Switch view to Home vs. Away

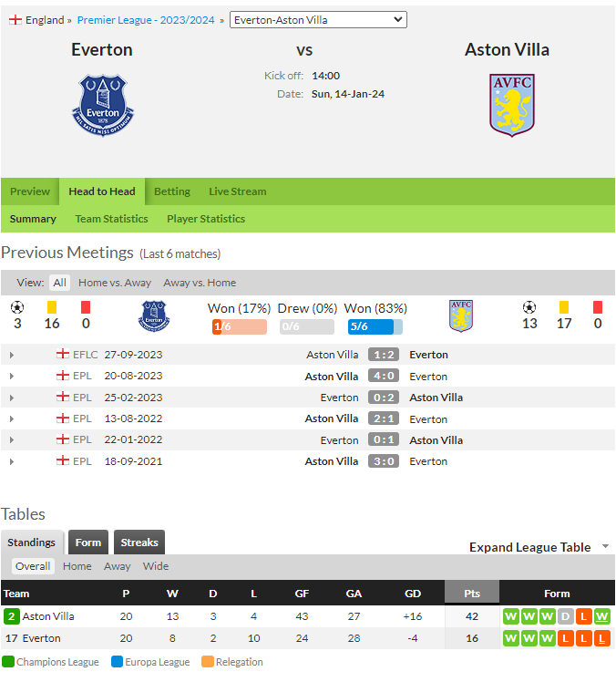[115, 283]
